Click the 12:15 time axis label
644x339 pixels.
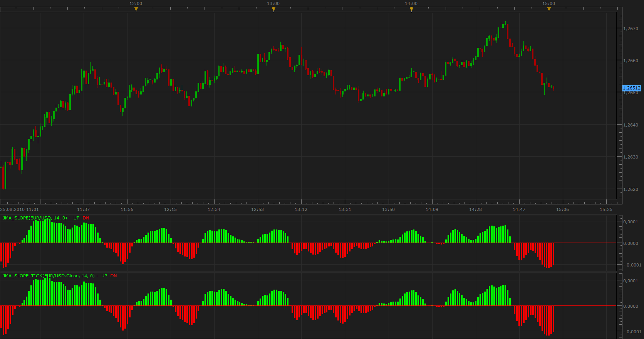click(x=170, y=209)
